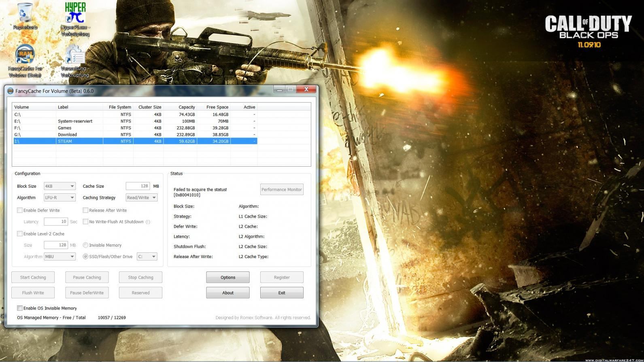Click the Reserved button
Viewport: 644px width, 362px height.
click(140, 293)
